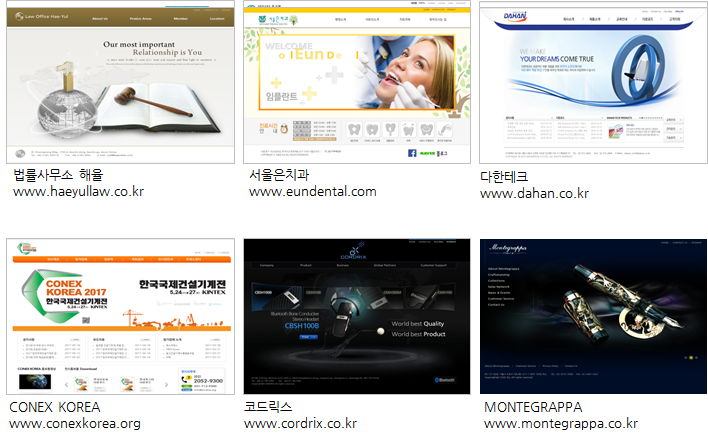The height and width of the screenshot is (439, 708).
Task: Click Law Office Hae-Yul logo in thumbnail
Action: tap(42, 16)
